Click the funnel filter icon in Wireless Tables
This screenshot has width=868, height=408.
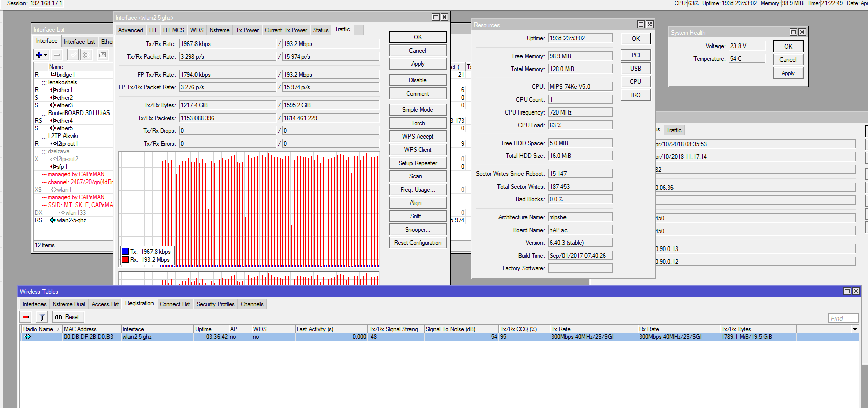(x=42, y=317)
